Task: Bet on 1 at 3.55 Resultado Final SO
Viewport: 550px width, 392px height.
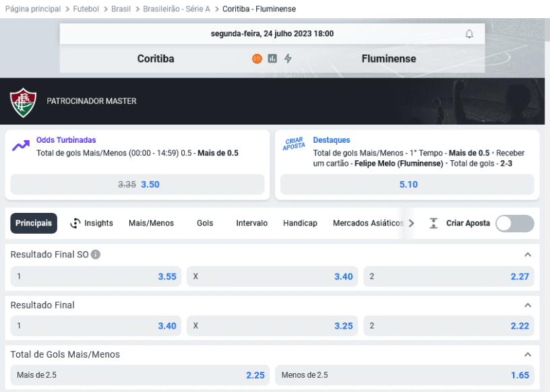Action: coord(96,277)
